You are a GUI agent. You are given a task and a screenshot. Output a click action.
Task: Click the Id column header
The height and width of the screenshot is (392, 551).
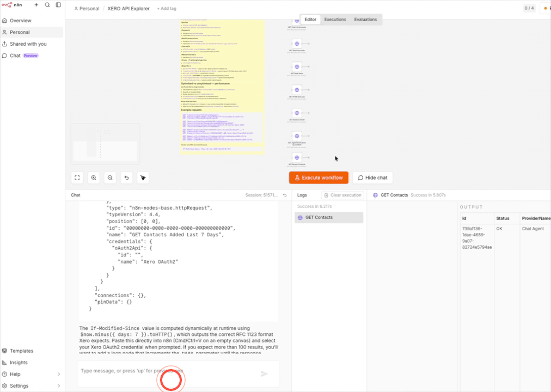click(x=477, y=218)
